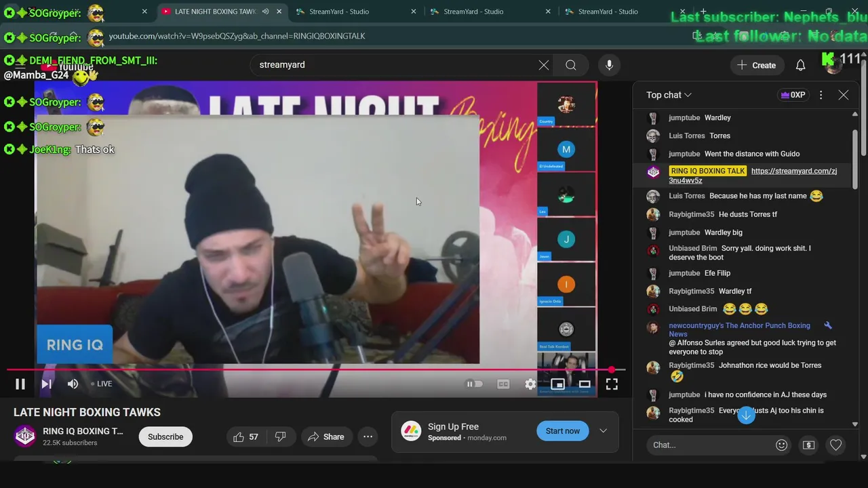Run search with magnifier button
The height and width of the screenshot is (488, 868).
571,65
